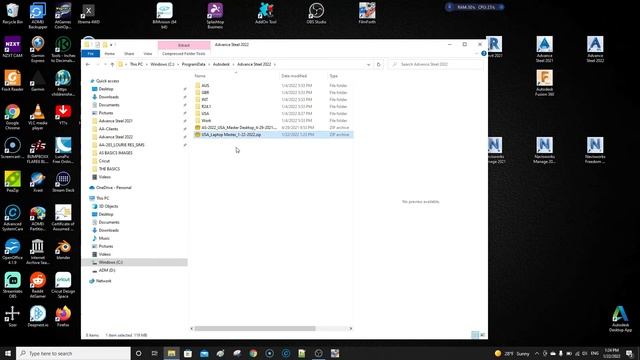The height and width of the screenshot is (360, 640).
Task: Open the Firefox desktop shortcut
Action: coord(63,316)
